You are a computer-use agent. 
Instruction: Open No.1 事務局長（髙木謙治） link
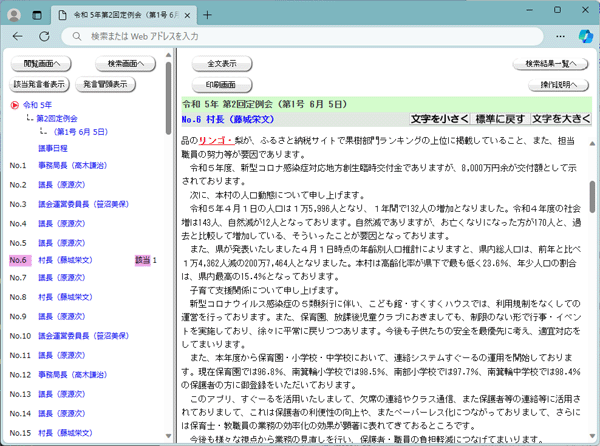(73, 166)
